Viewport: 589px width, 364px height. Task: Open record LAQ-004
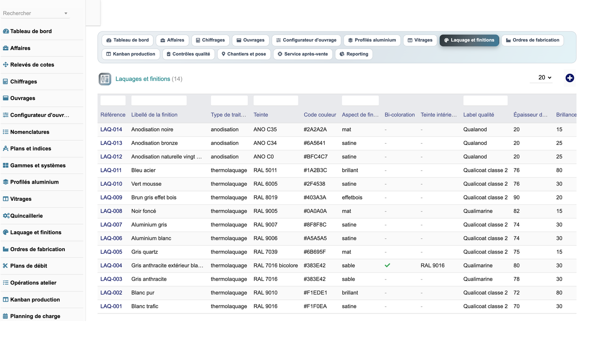click(x=111, y=265)
